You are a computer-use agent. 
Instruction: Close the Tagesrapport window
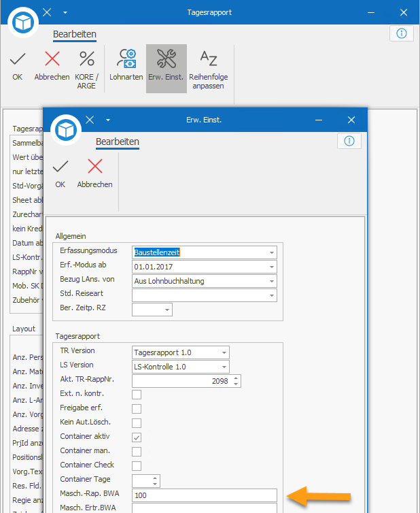(x=404, y=12)
